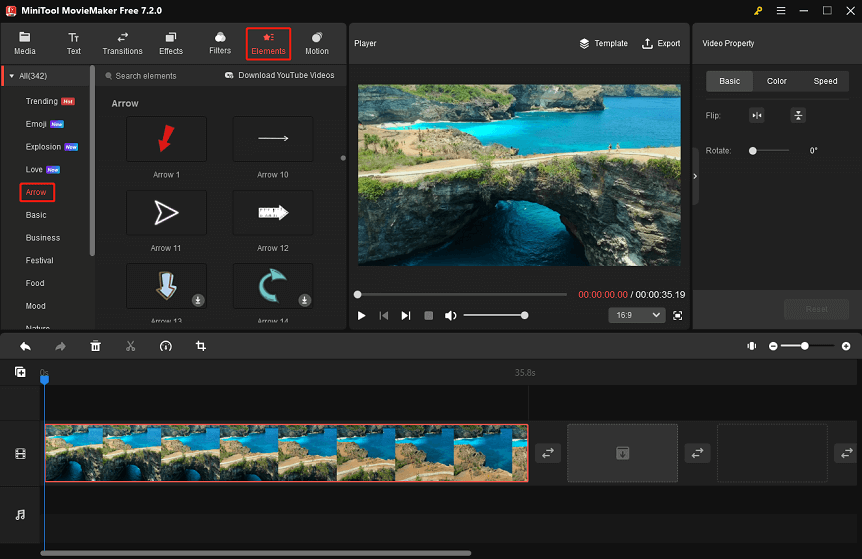Adjust the timeline zoom slider

point(807,346)
